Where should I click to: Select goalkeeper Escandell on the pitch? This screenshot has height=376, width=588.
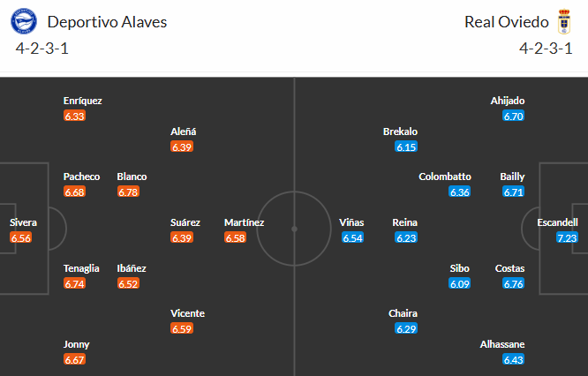(x=557, y=222)
